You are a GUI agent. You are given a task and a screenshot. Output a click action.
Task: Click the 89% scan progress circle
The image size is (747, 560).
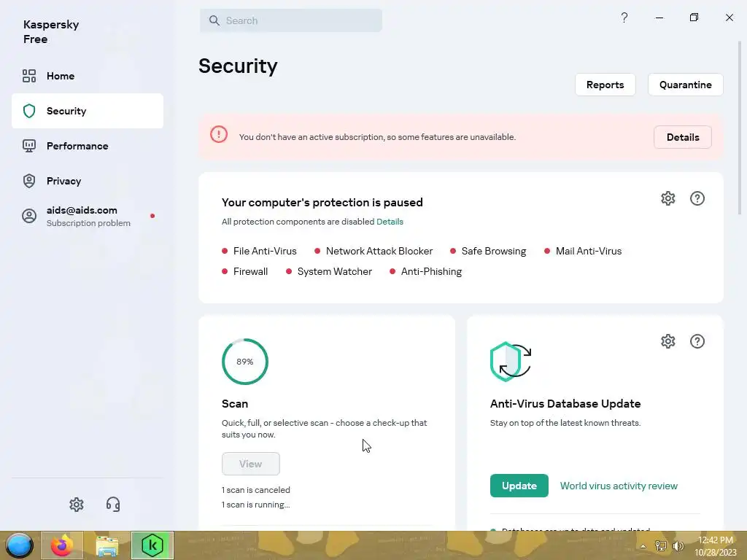[x=245, y=362]
